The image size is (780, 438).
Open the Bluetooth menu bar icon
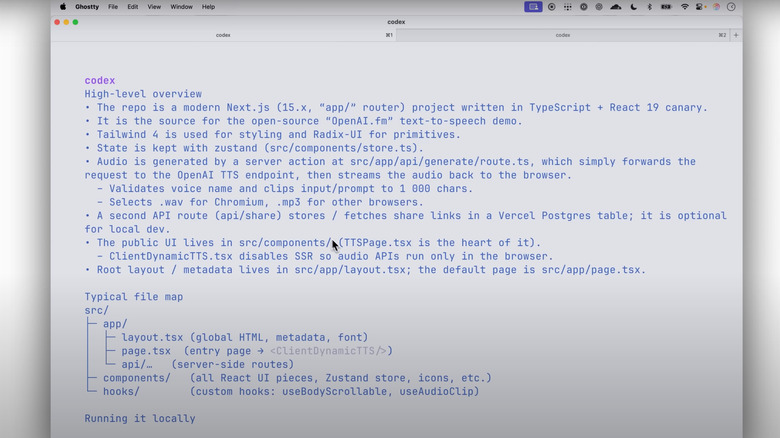point(649,7)
